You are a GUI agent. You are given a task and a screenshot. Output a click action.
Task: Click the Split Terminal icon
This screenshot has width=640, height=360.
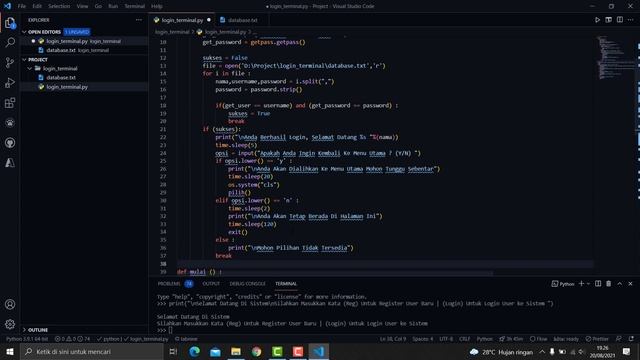(598, 284)
